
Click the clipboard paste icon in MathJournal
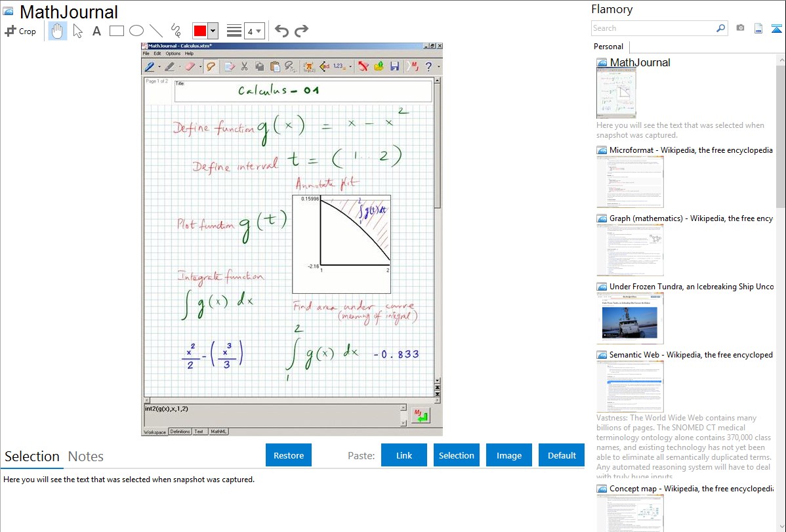pyautogui.click(x=275, y=66)
